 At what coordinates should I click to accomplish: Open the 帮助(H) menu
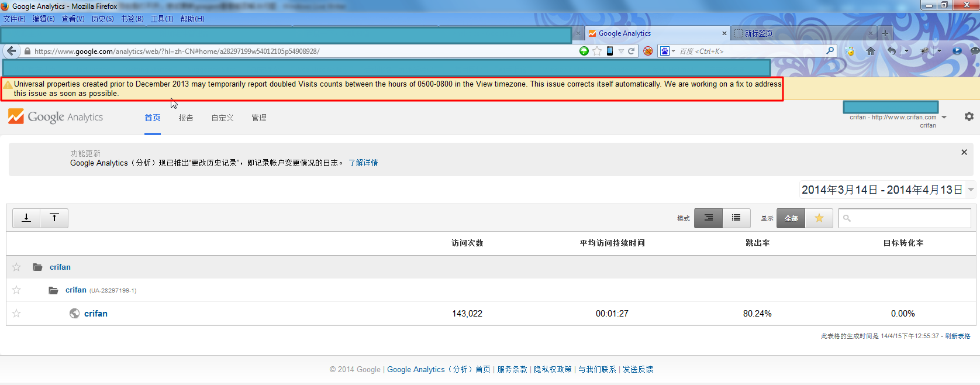pyautogui.click(x=192, y=19)
